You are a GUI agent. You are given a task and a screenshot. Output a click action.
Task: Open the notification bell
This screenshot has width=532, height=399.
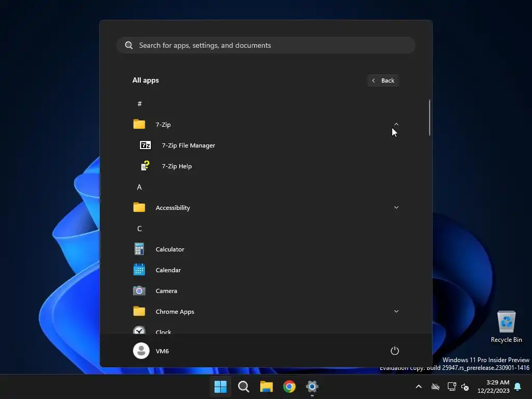pyautogui.click(x=517, y=387)
